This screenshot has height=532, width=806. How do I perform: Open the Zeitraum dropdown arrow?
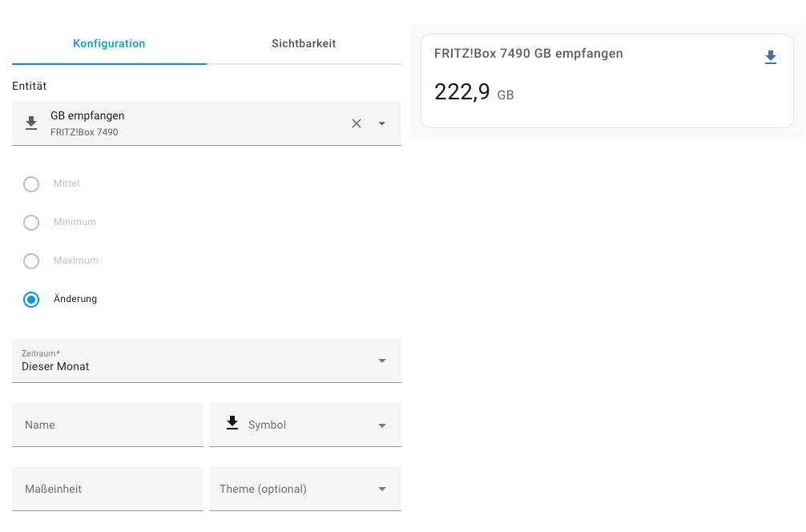(382, 361)
